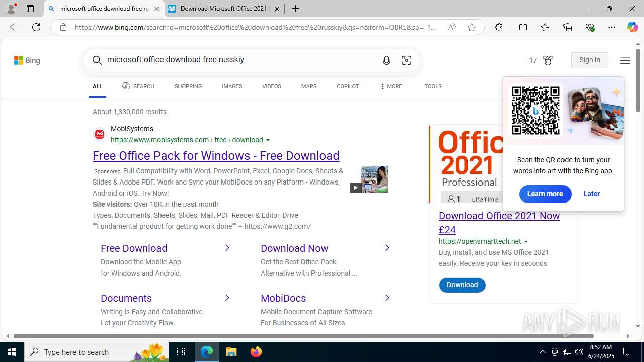Play the MobiSystems ad video thumbnail
The image size is (644, 362).
click(369, 179)
